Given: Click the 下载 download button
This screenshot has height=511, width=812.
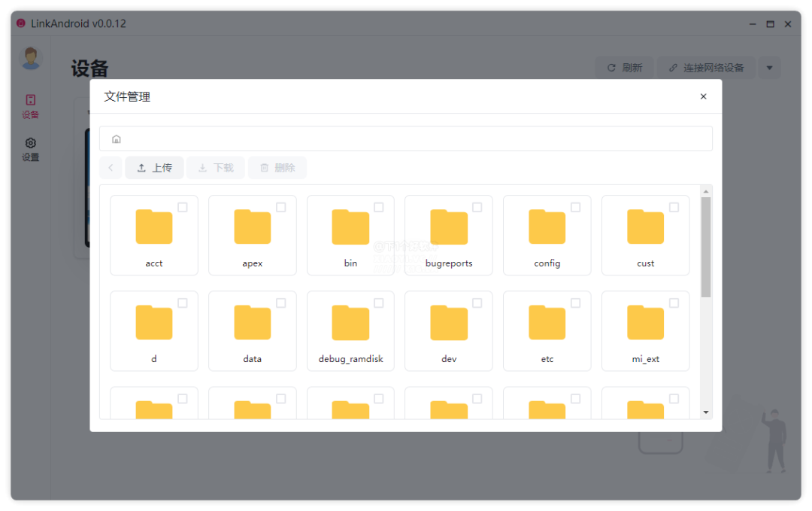Looking at the screenshot, I should point(216,167).
